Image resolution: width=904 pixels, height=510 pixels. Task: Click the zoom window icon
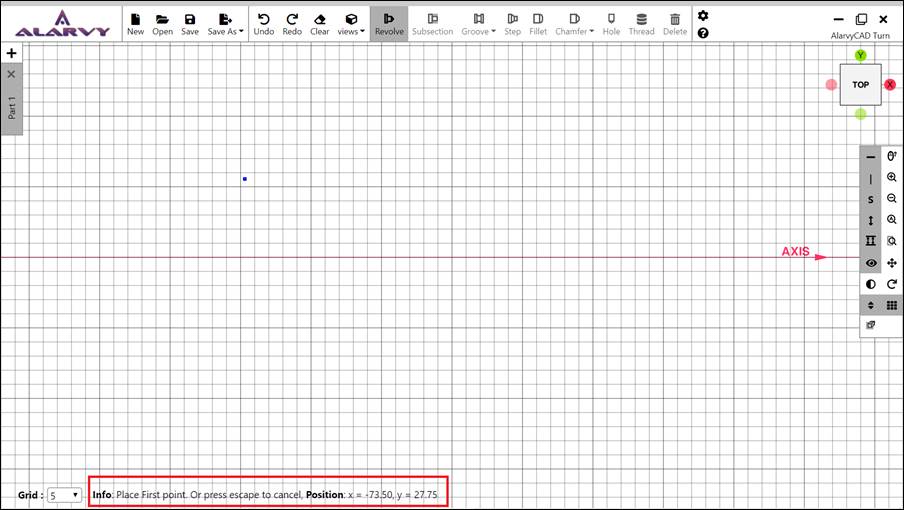pyautogui.click(x=892, y=241)
